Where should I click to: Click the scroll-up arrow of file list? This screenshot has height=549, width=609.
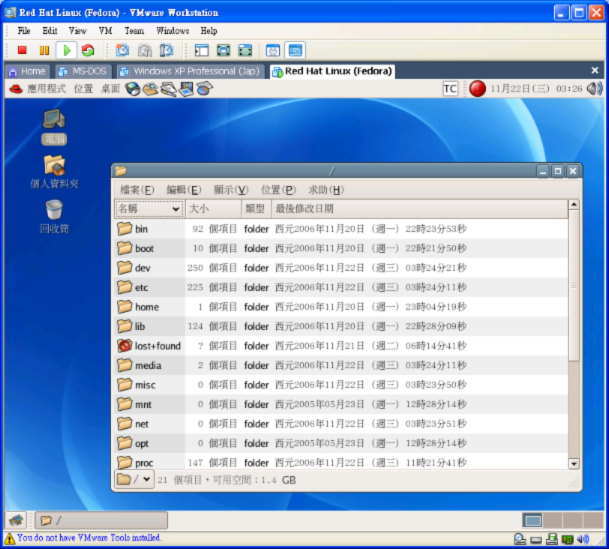pos(574,205)
